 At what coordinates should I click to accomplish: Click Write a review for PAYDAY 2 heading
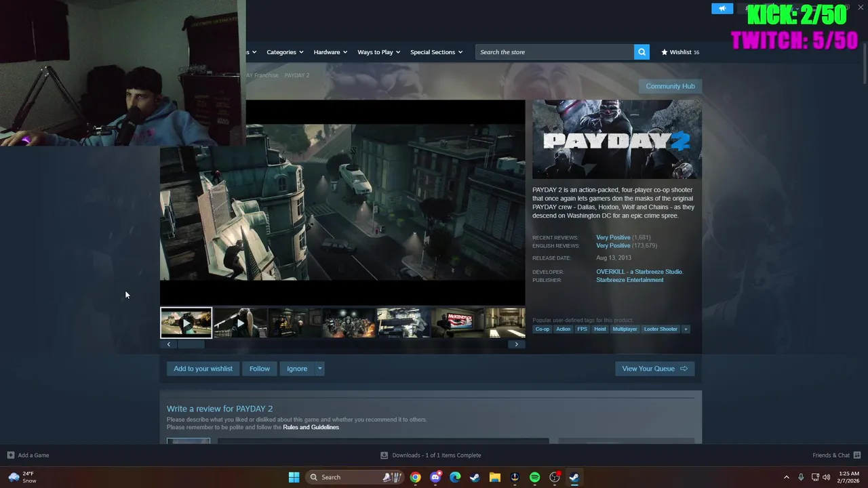(220, 409)
